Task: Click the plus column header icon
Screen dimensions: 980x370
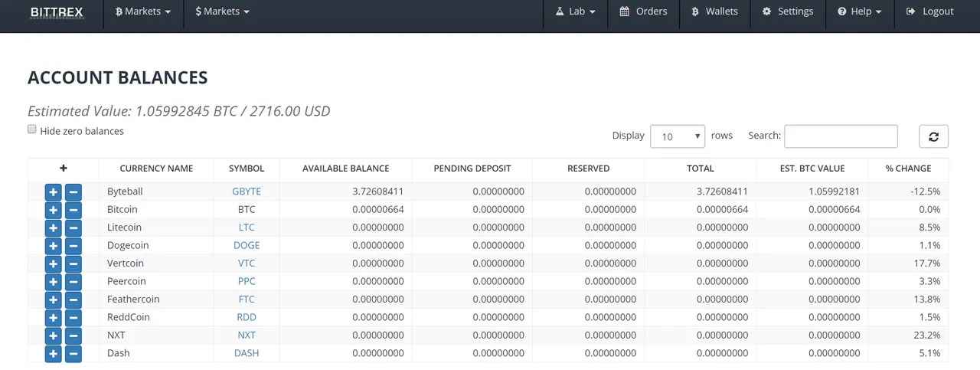Action: point(64,169)
